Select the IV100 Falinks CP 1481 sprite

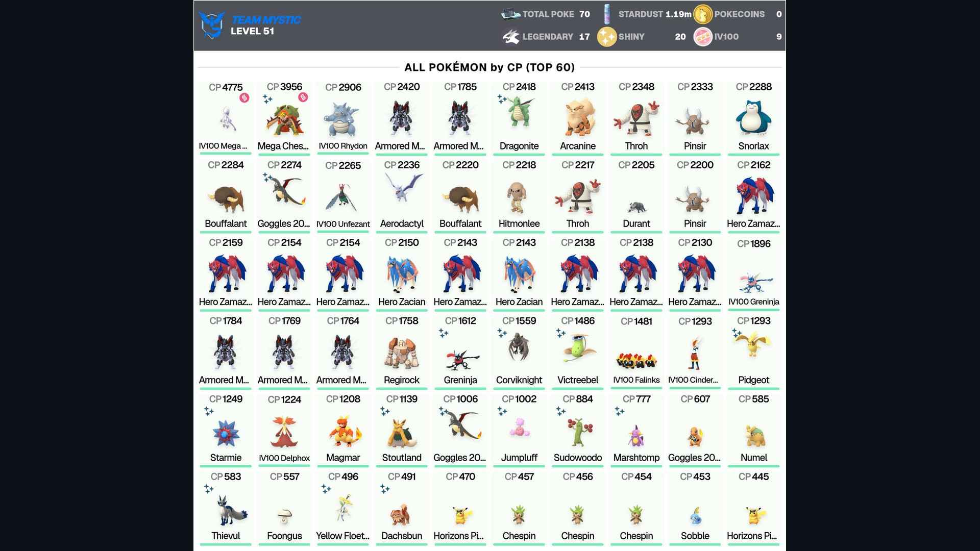(636, 361)
